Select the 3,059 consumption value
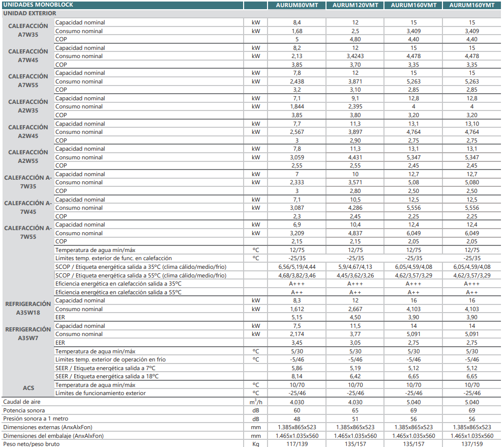This screenshot has height=447, width=504. [297, 157]
